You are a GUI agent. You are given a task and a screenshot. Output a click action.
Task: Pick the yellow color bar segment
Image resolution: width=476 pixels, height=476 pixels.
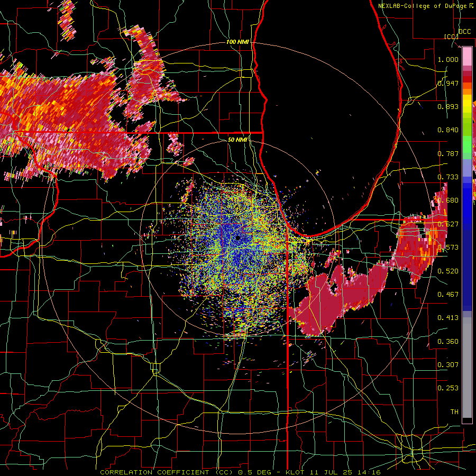(x=467, y=103)
